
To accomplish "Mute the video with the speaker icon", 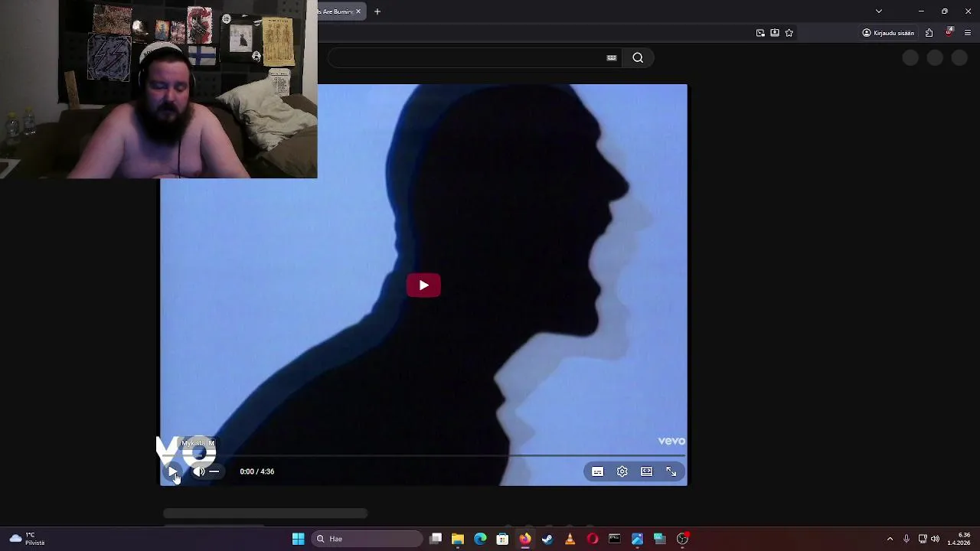I will pos(199,471).
